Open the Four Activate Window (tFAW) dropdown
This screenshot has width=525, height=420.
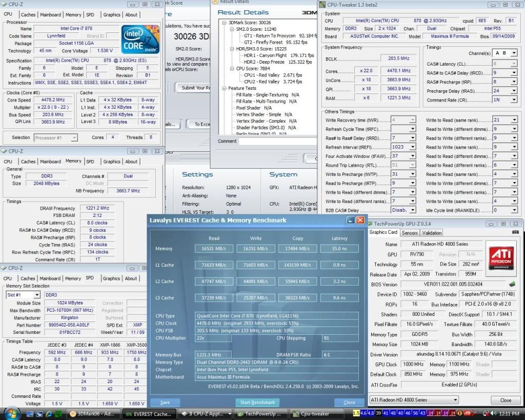pos(413,156)
